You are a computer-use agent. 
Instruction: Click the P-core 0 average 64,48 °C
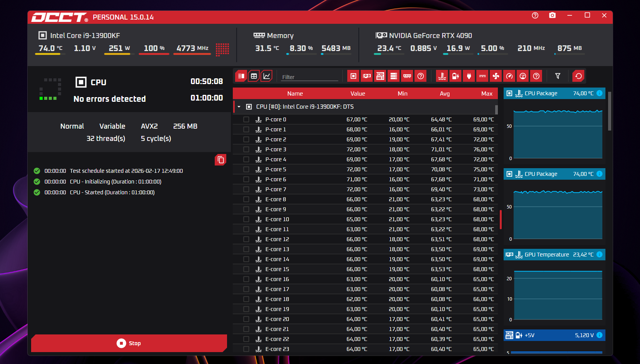pyautogui.click(x=441, y=119)
